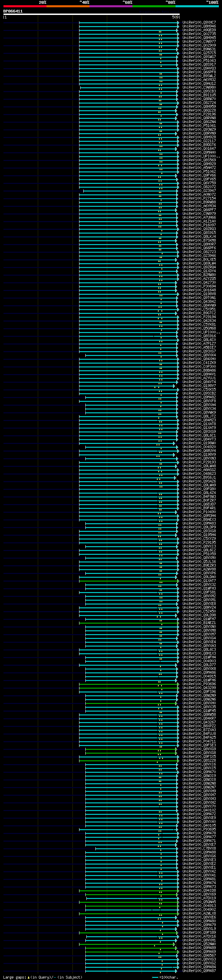This screenshot has width=222, height=980.
Task: Click the cyan ~100% identity legend bar
Action: [x=197, y=7]
